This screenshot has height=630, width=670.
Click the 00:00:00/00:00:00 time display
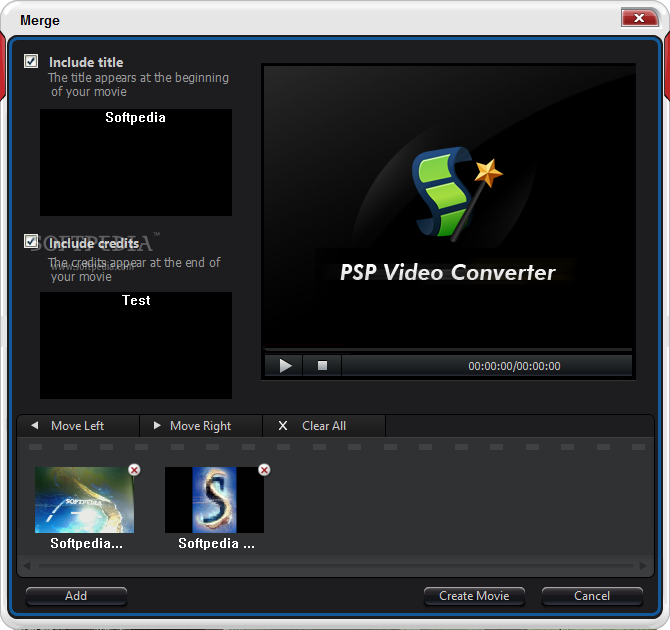coord(514,366)
